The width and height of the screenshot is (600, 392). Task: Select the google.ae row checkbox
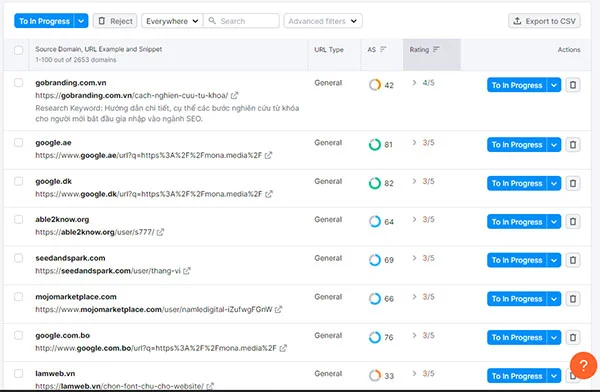click(18, 142)
